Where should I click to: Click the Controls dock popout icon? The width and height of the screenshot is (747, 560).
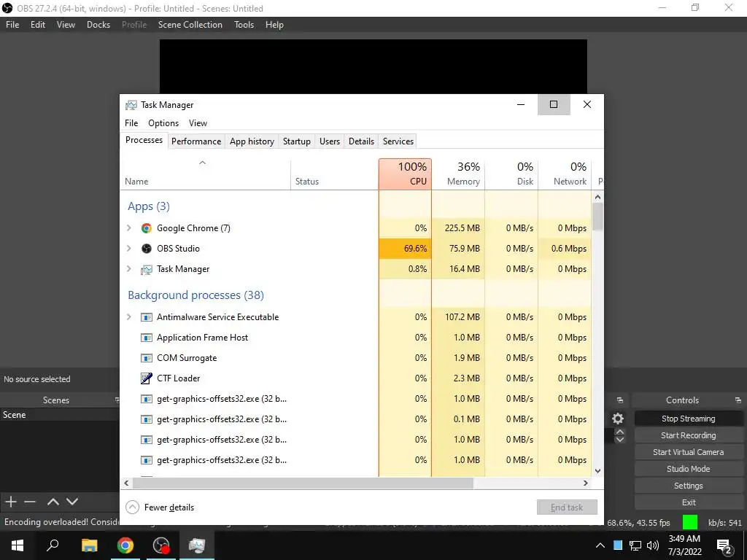tap(738, 400)
